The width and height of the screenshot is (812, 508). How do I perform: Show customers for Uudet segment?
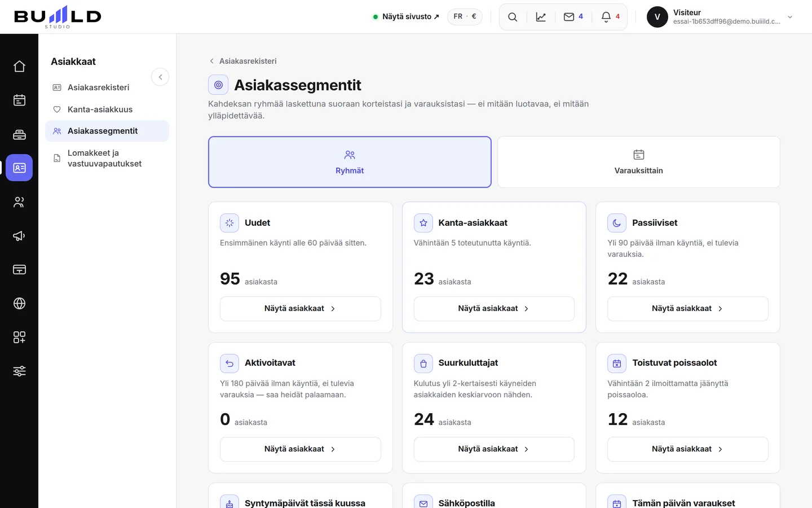(301, 309)
